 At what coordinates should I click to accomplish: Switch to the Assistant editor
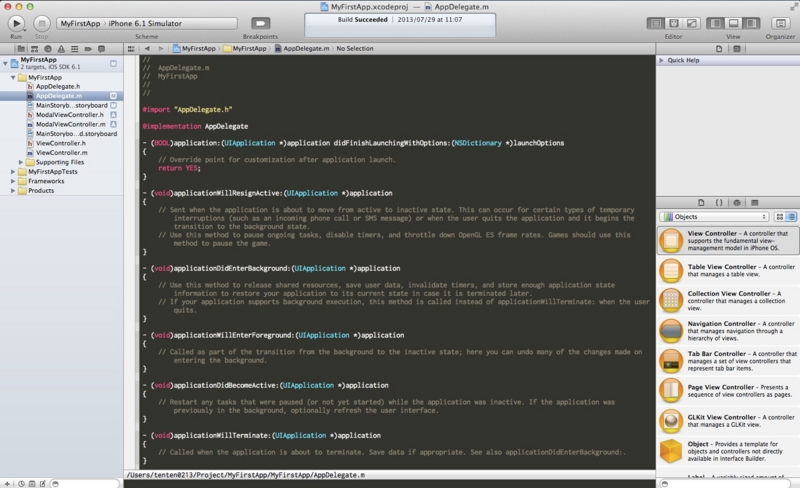(x=674, y=23)
